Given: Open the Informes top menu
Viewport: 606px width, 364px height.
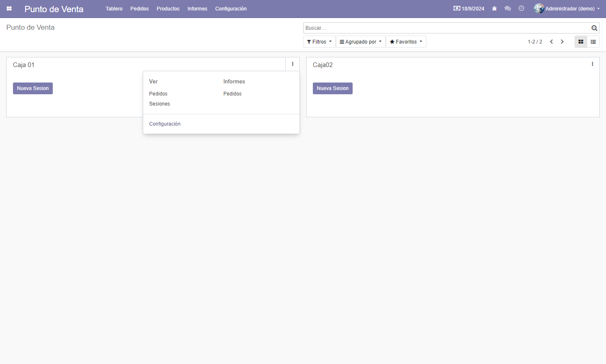Looking at the screenshot, I should click(x=197, y=9).
